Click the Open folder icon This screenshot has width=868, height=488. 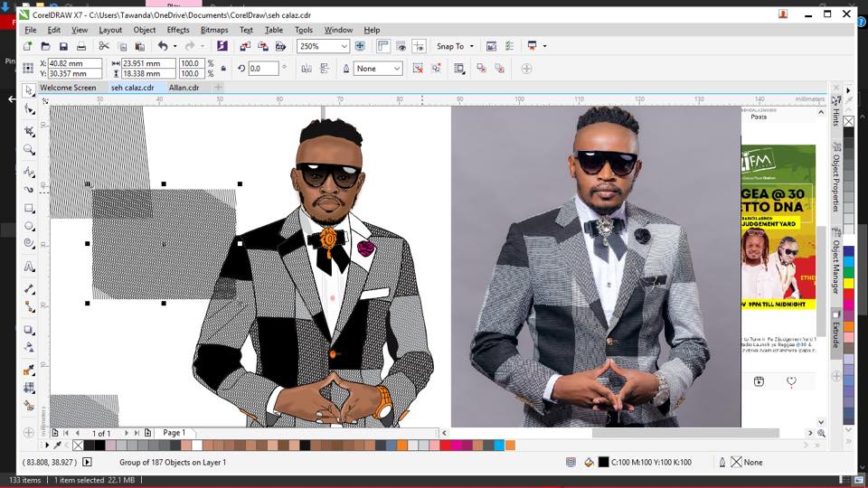point(45,46)
